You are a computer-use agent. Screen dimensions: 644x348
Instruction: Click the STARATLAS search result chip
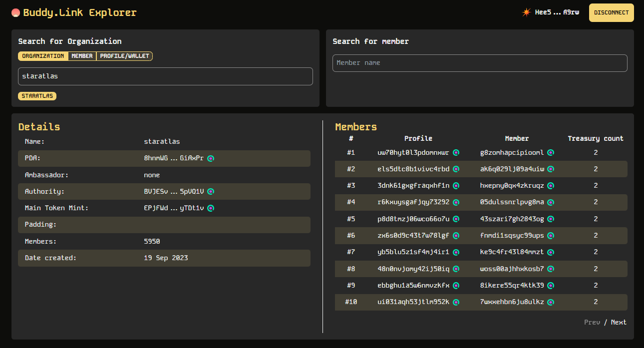click(x=37, y=95)
